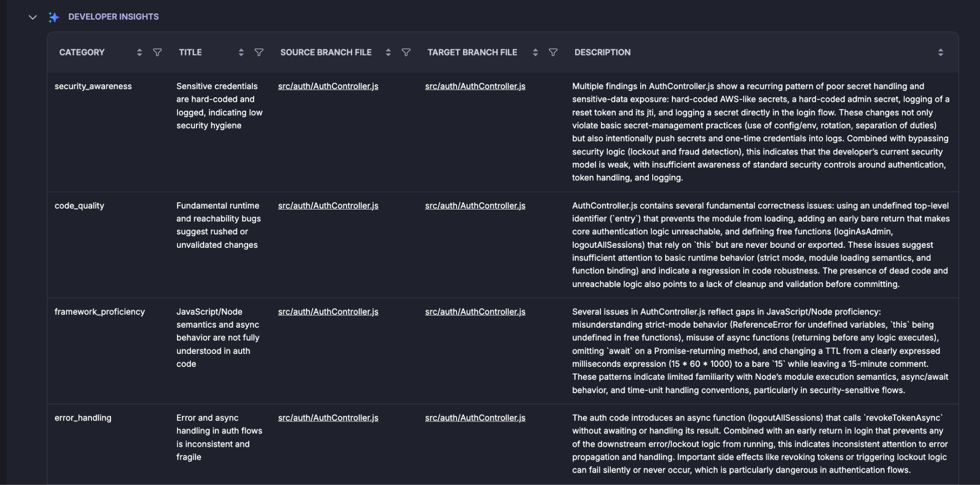Open source file link in error_handling row

pyautogui.click(x=328, y=418)
